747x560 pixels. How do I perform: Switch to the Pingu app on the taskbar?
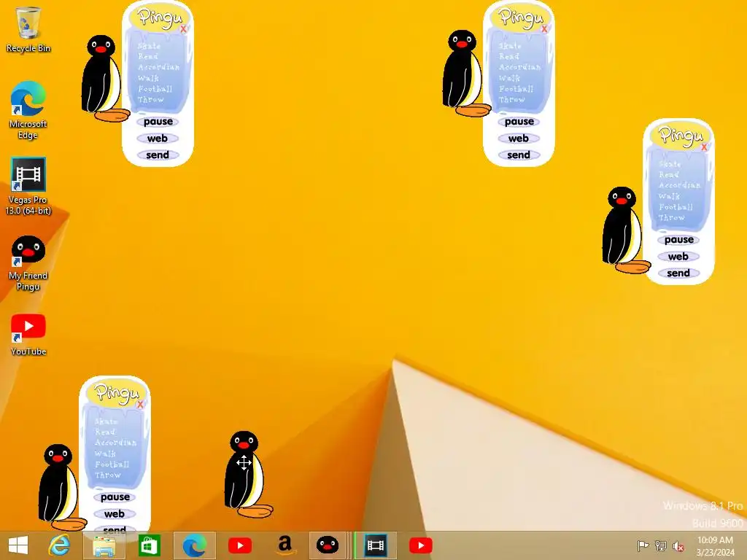point(328,545)
